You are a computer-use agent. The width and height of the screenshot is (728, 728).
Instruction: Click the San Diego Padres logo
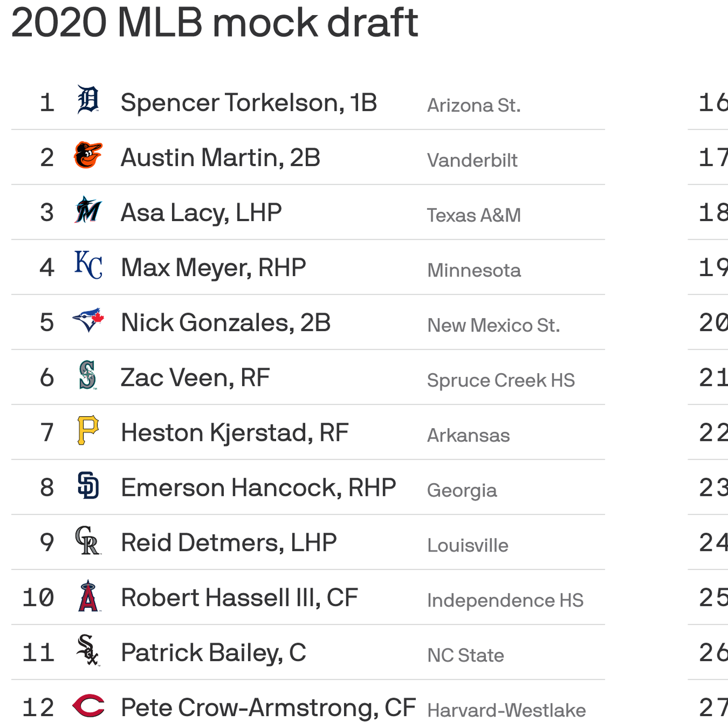pyautogui.click(x=88, y=485)
